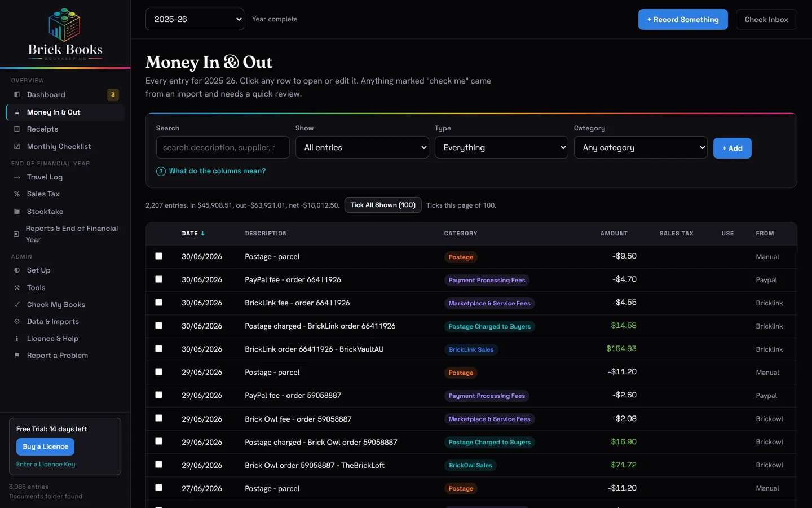This screenshot has height=508, width=812.
Task: Open Receipts page
Action: 65,129
